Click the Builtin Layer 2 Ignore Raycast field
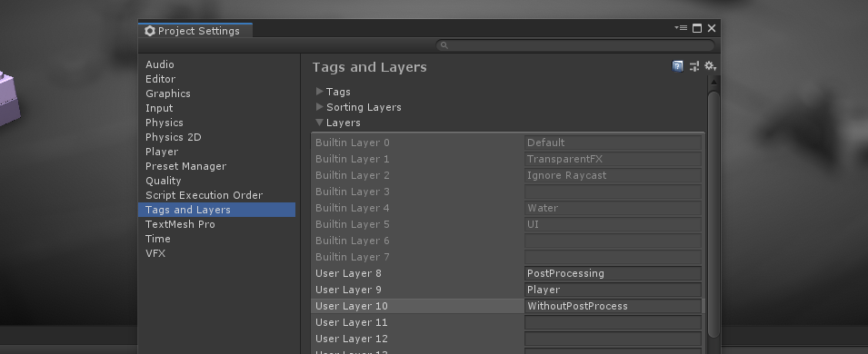The height and width of the screenshot is (354, 868). pos(613,175)
